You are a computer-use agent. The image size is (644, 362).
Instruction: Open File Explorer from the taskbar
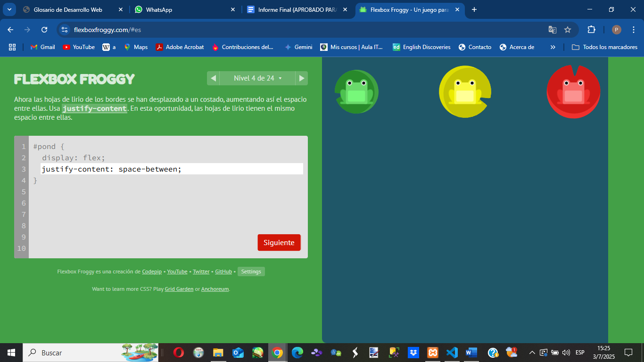tap(218, 353)
